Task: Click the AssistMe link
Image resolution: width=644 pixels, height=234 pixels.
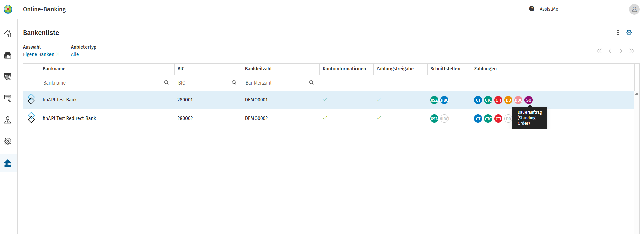Action: (549, 9)
